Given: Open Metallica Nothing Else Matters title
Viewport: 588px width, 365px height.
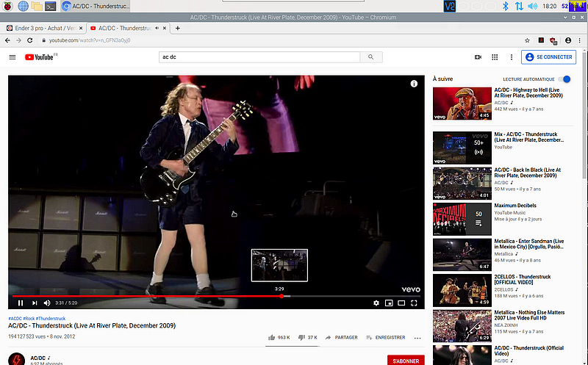Looking at the screenshot, I should point(529,315).
